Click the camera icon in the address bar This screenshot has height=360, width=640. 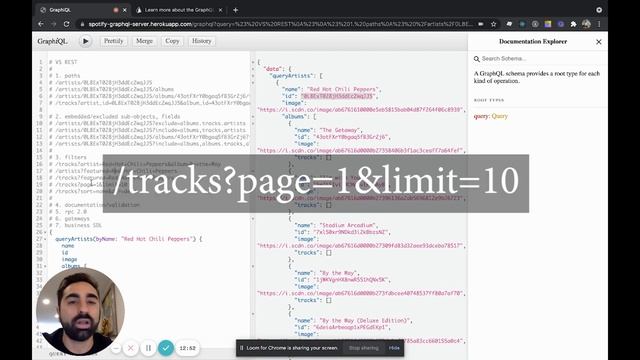click(x=481, y=24)
